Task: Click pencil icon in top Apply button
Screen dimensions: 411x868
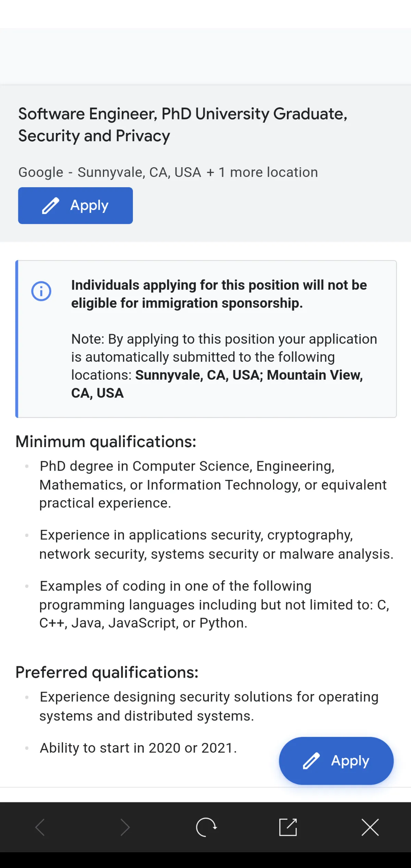Action: point(51,206)
